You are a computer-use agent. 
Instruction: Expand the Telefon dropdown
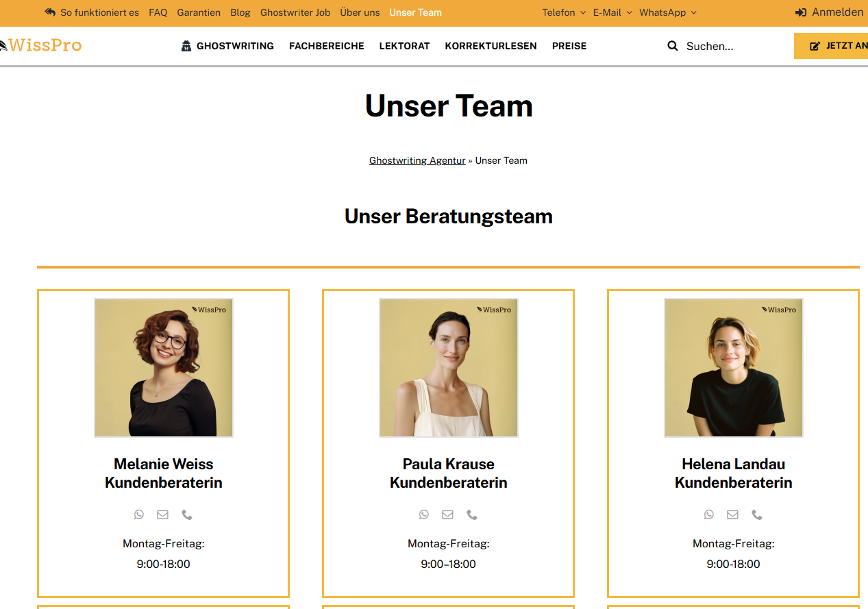(564, 12)
